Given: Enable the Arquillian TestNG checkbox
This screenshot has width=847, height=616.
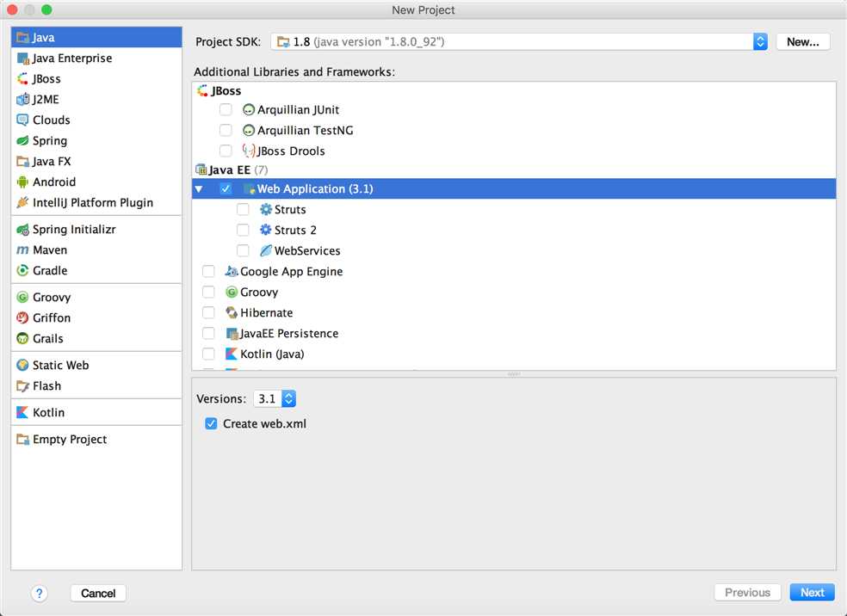Looking at the screenshot, I should (x=226, y=131).
